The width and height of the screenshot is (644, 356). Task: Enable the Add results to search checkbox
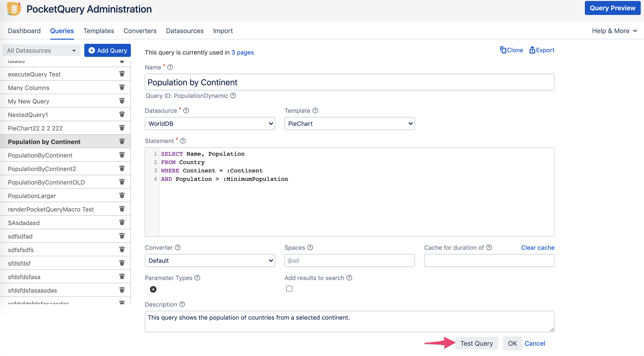[289, 289]
